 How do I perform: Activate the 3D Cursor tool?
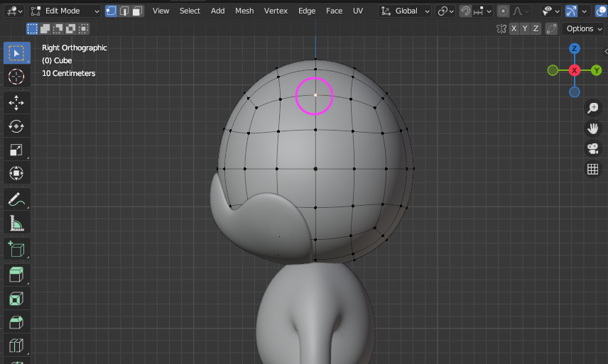point(16,77)
